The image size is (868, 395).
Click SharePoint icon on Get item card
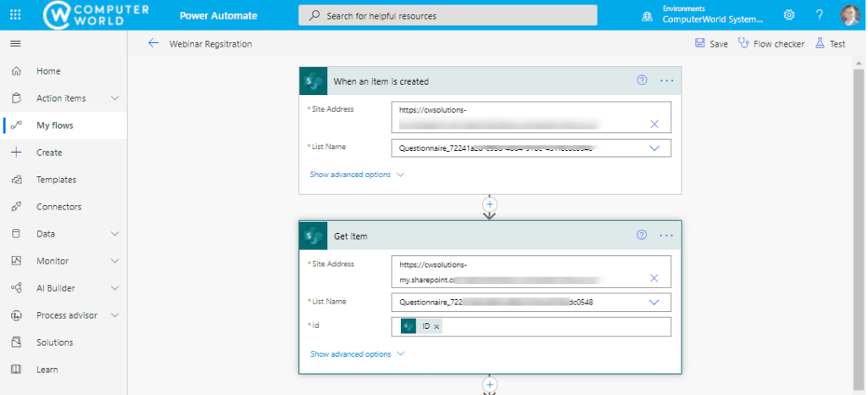pyautogui.click(x=314, y=236)
